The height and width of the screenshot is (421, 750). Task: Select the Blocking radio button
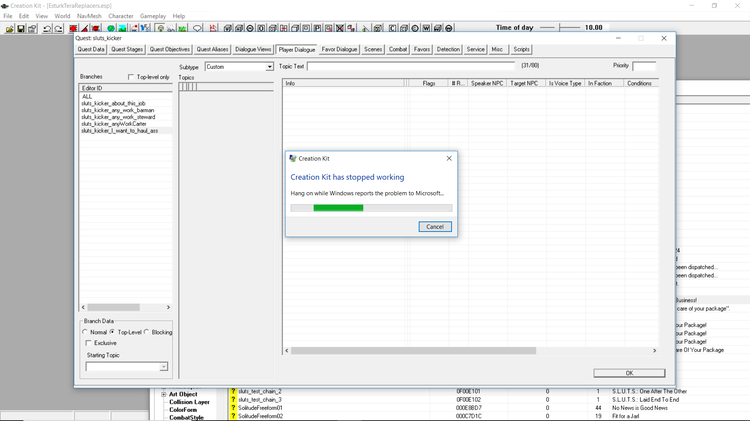point(147,332)
